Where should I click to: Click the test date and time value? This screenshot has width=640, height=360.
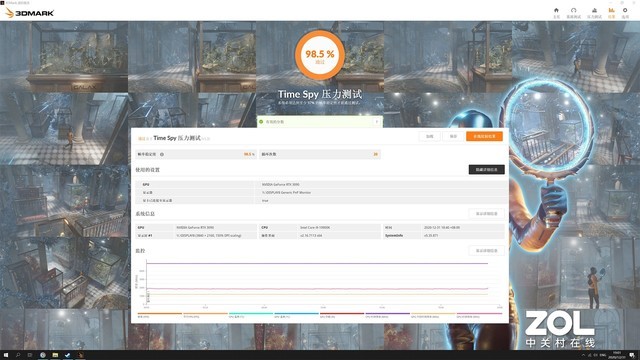click(x=442, y=227)
